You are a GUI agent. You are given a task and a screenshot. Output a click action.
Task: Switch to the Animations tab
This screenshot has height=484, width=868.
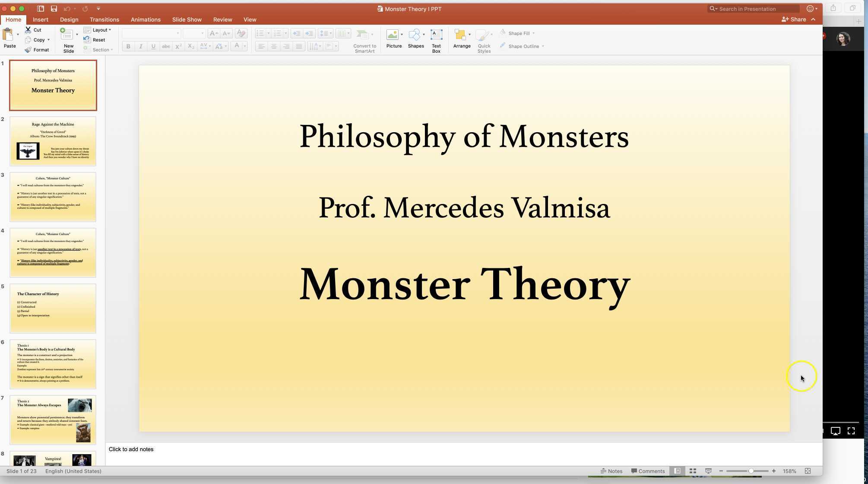click(x=145, y=19)
